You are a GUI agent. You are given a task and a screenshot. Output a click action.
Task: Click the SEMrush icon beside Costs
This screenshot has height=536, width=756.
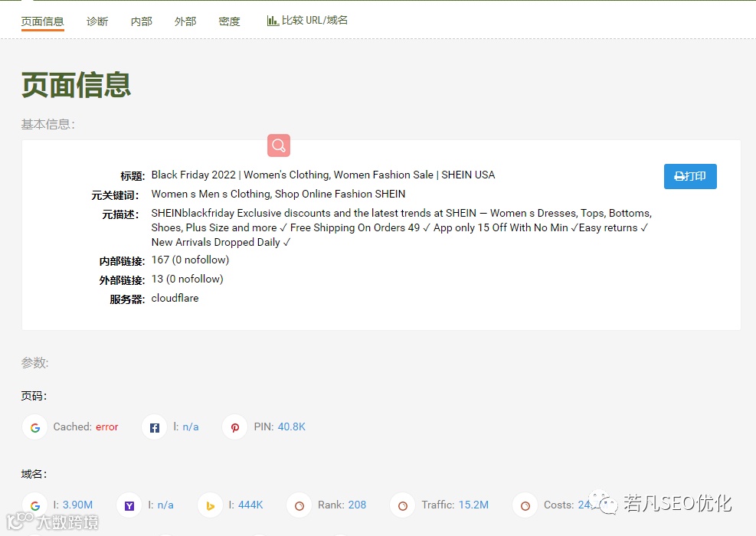click(525, 505)
